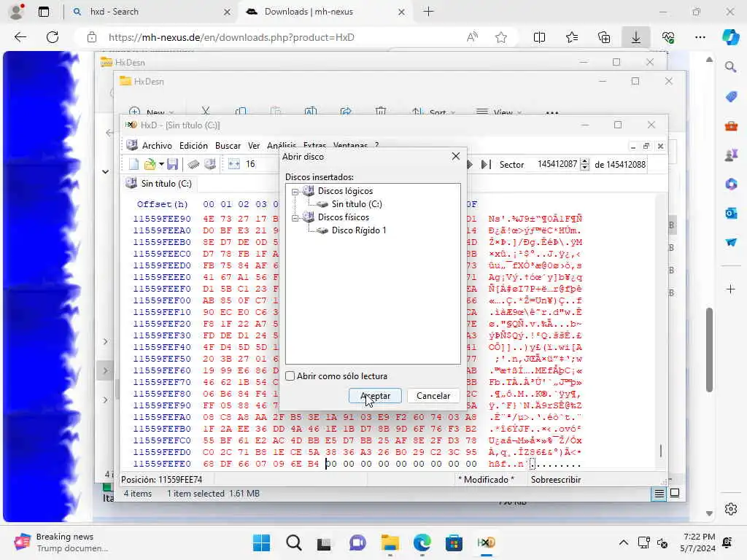
Task: Select Sin título (C:) in disk list
Action: tap(357, 204)
